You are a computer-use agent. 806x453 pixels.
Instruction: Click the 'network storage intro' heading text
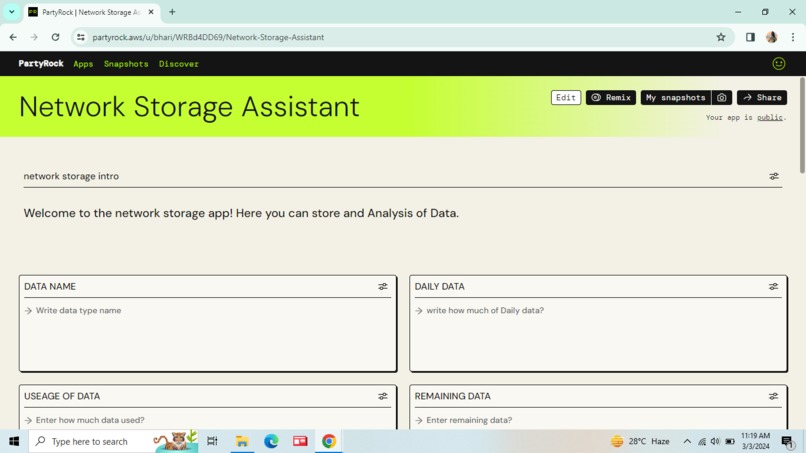tap(71, 176)
